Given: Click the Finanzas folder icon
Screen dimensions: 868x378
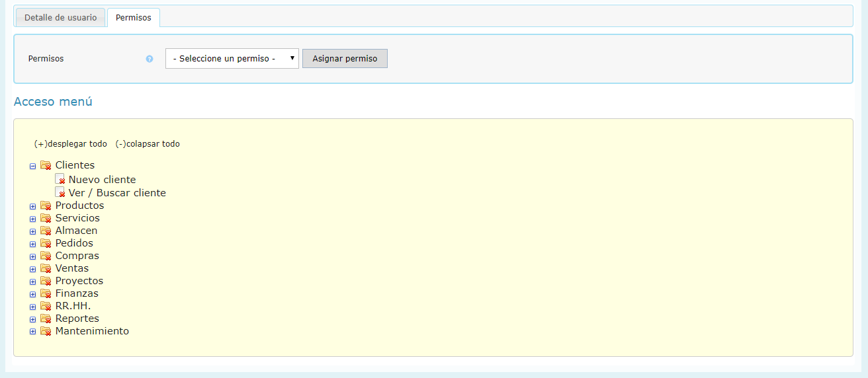Looking at the screenshot, I should [x=46, y=293].
